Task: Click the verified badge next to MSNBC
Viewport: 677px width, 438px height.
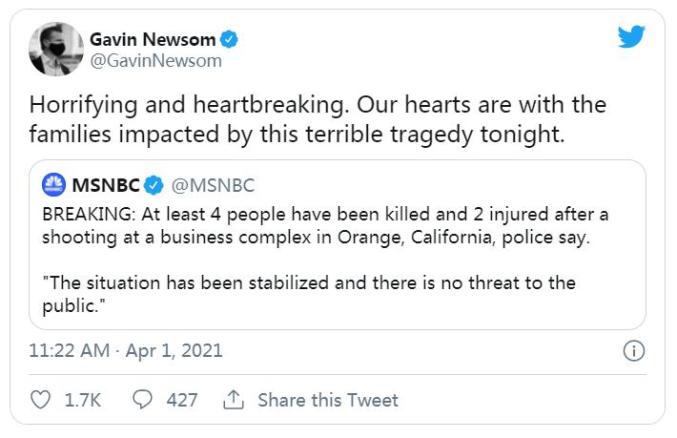Action: 154,185
